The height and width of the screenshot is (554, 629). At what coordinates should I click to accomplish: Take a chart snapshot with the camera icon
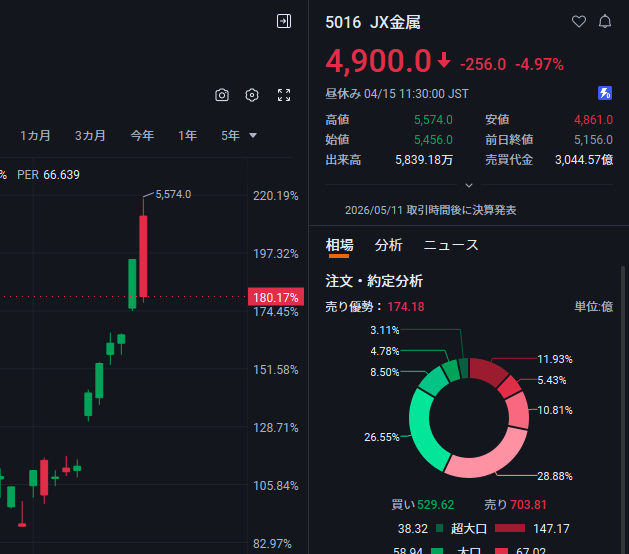click(222, 95)
